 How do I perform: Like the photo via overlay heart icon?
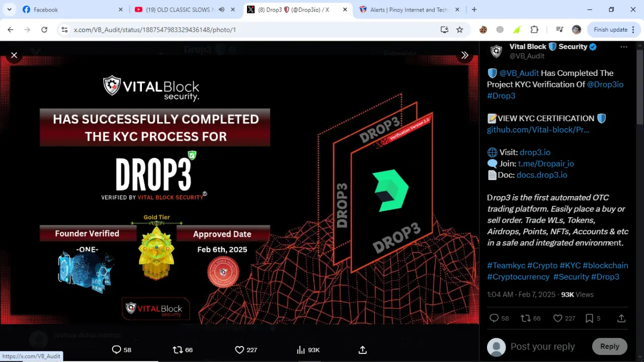[x=239, y=350]
